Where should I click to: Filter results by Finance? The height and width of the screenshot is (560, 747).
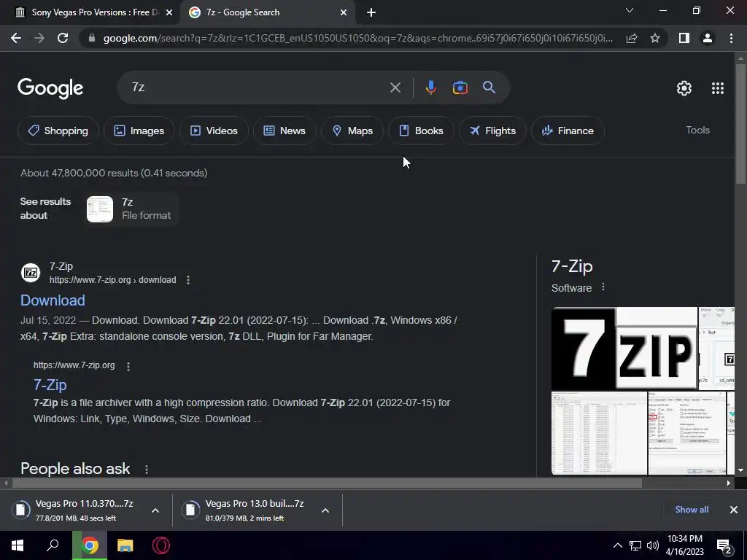pyautogui.click(x=568, y=131)
